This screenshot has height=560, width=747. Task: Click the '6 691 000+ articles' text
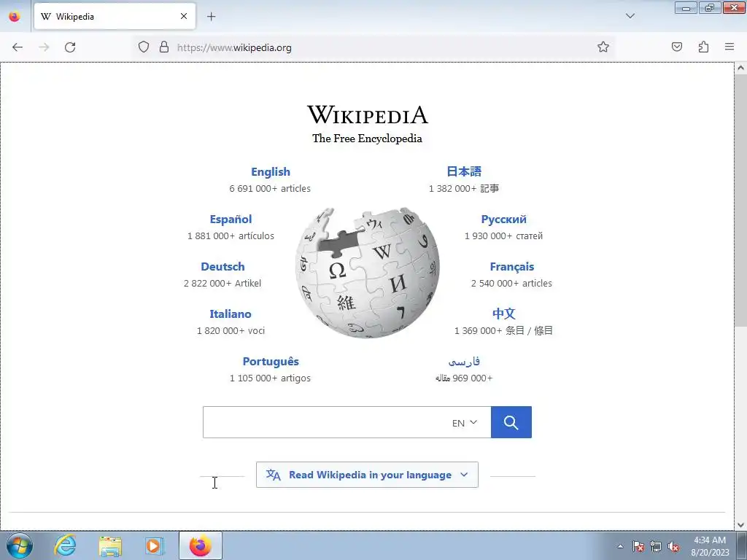270,189
